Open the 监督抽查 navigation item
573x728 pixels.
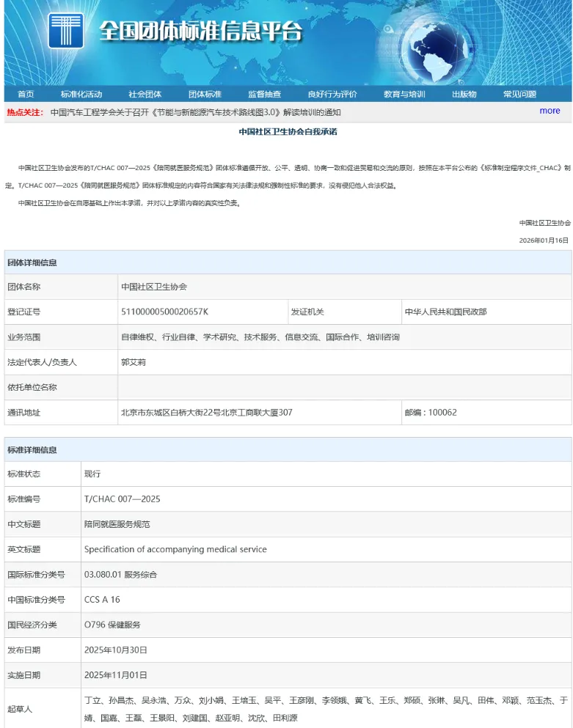click(264, 94)
